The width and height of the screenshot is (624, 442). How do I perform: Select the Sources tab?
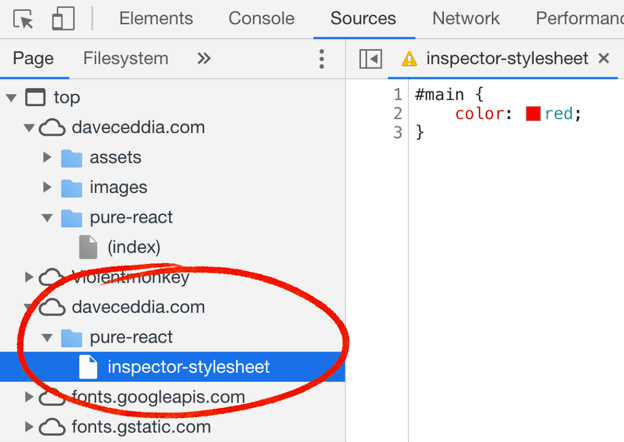point(363,18)
